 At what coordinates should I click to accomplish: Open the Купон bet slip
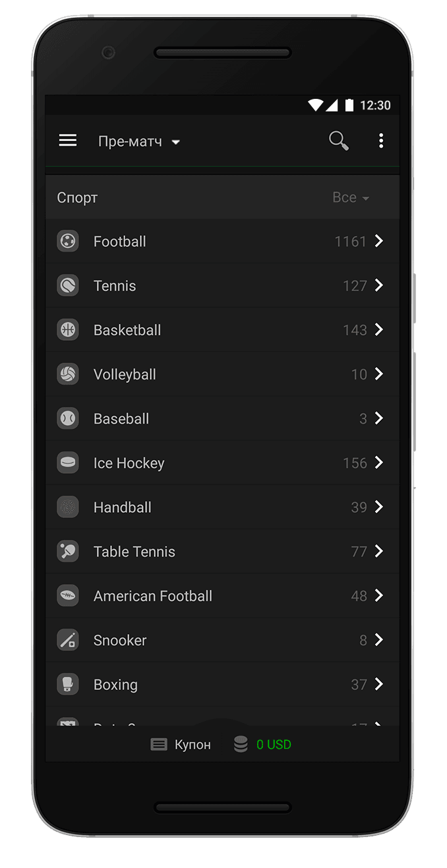181,745
